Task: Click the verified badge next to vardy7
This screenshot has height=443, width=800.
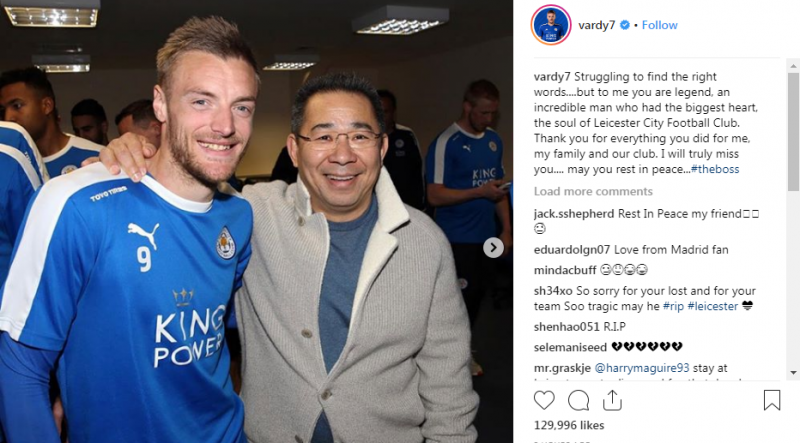Action: [x=624, y=25]
